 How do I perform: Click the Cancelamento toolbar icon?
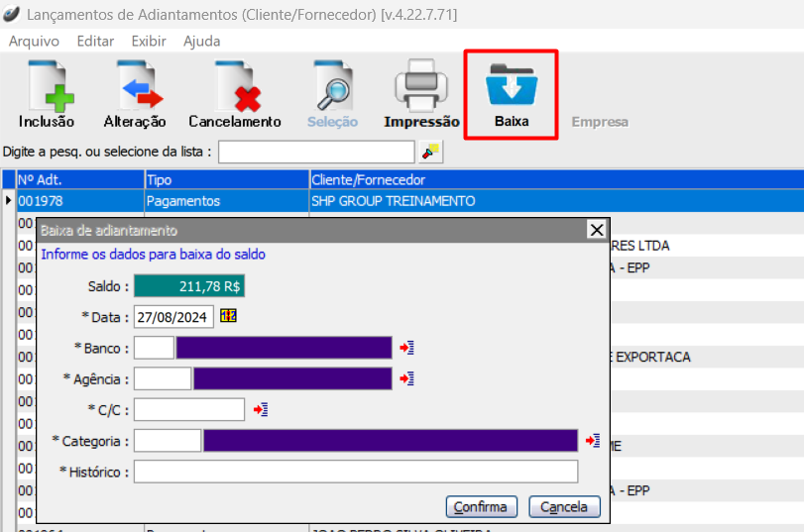235,86
